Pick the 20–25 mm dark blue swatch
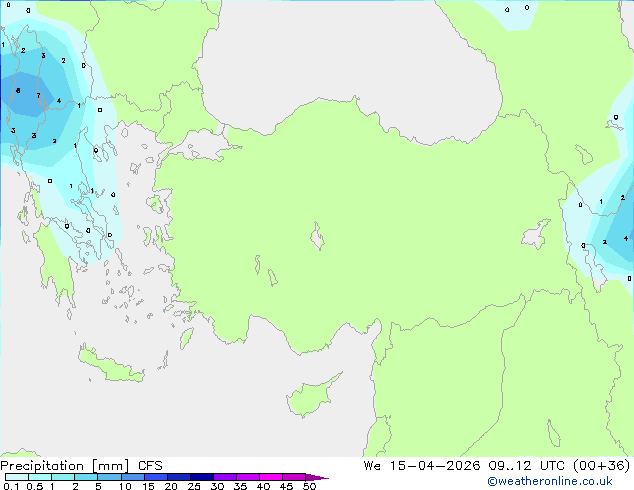634x490 pixels. (179, 477)
